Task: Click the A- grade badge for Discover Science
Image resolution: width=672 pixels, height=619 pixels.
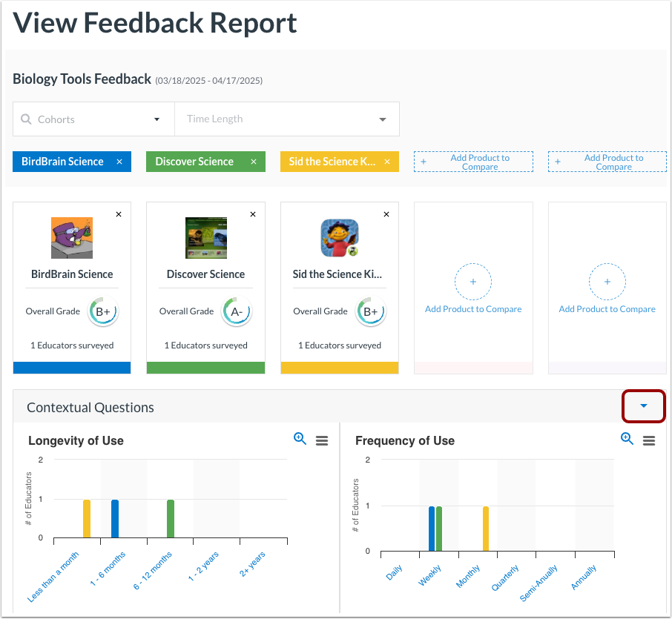Action: 237,311
